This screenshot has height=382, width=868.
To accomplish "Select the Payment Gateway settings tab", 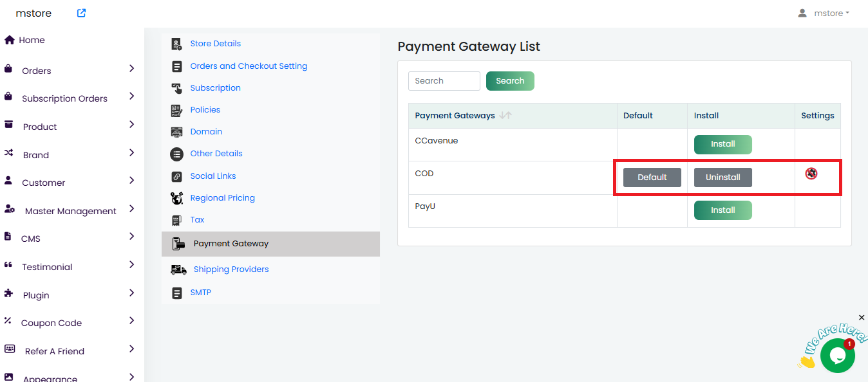I will (x=231, y=244).
